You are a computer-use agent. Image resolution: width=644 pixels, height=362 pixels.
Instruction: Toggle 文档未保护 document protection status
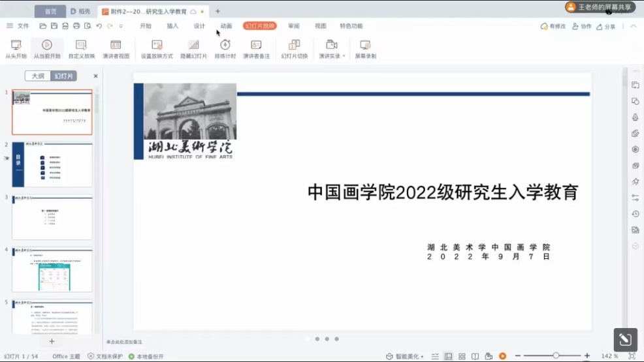105,357
